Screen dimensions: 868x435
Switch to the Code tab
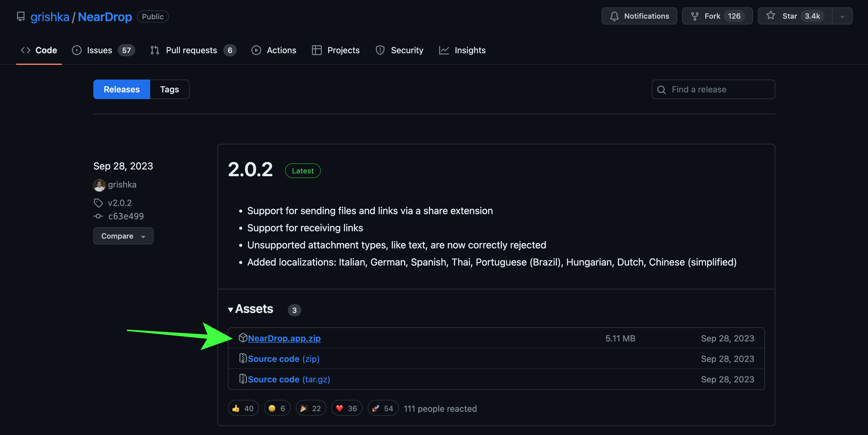[39, 50]
